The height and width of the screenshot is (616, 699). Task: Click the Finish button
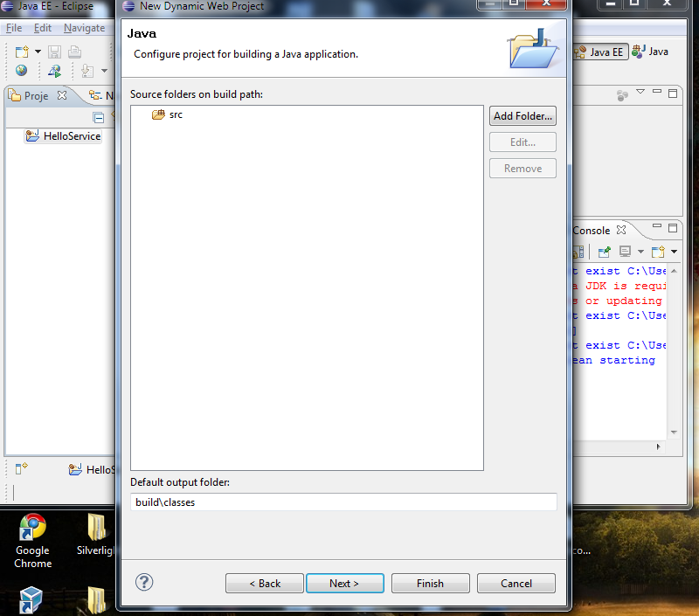430,584
